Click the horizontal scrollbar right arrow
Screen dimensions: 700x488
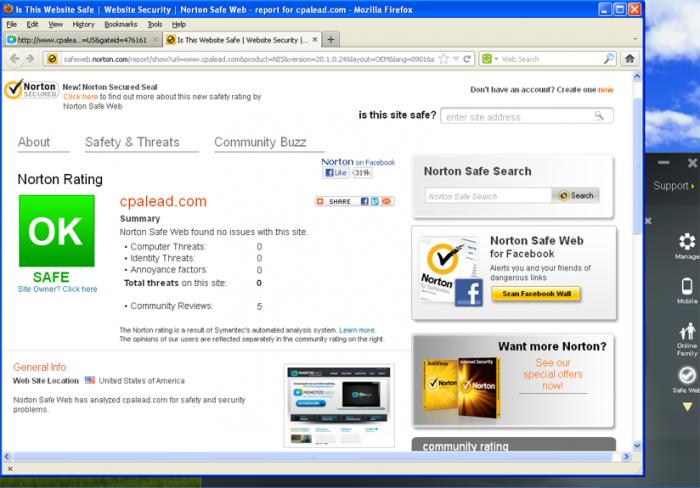626,456
